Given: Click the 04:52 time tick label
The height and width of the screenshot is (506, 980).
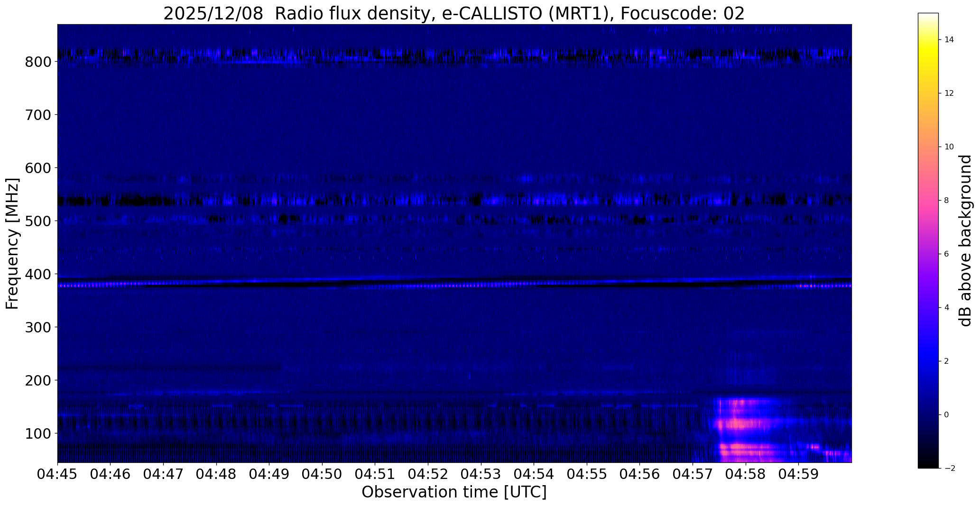Looking at the screenshot, I should [428, 474].
